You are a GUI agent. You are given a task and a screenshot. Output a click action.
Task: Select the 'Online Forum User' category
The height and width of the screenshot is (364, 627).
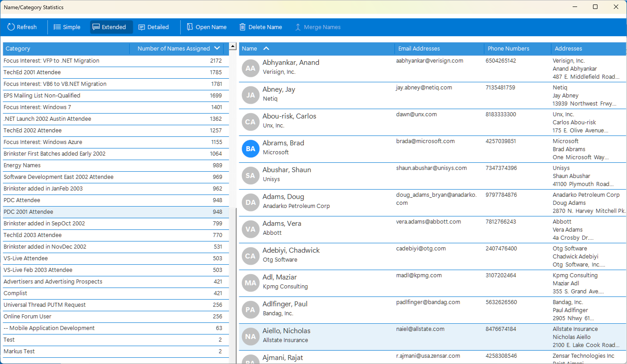[116, 317]
